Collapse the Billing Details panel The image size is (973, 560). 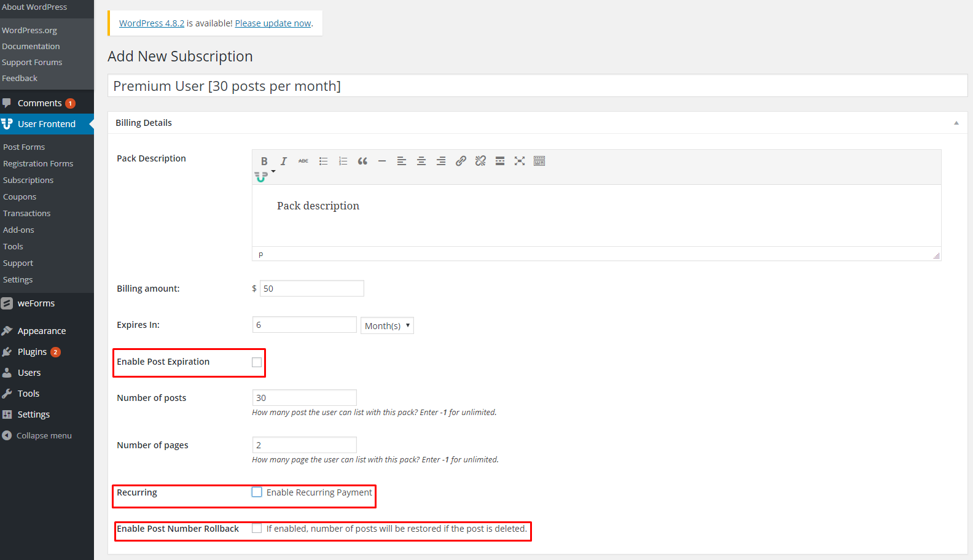pyautogui.click(x=956, y=123)
